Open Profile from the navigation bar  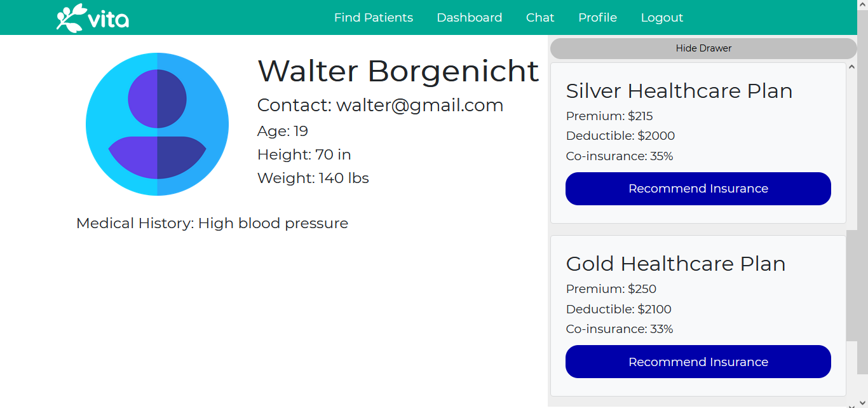coord(597,18)
